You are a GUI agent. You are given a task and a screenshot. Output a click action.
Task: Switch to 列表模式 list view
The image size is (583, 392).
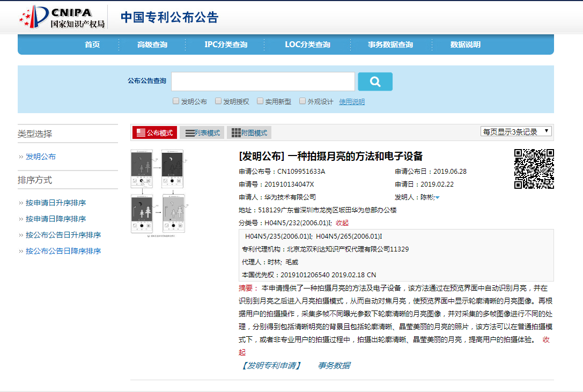pyautogui.click(x=202, y=133)
